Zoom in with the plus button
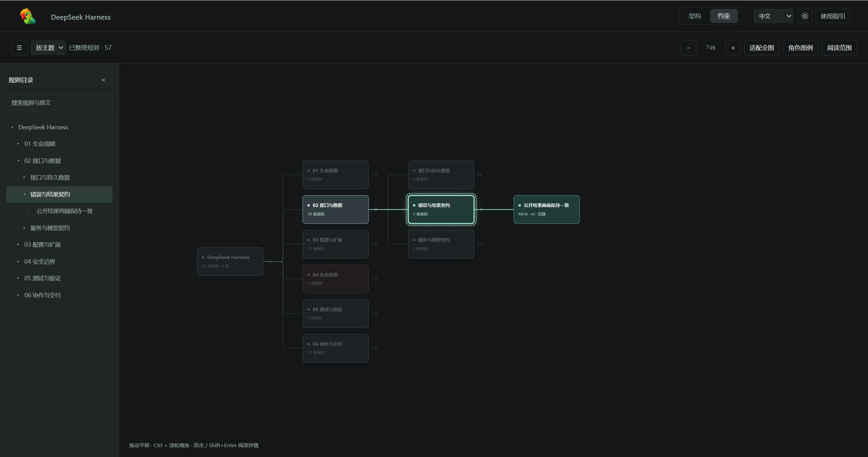Viewport: 868px width, 457px height. pyautogui.click(x=733, y=48)
